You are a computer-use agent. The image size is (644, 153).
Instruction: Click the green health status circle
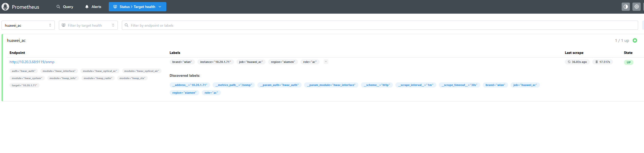pyautogui.click(x=635, y=41)
